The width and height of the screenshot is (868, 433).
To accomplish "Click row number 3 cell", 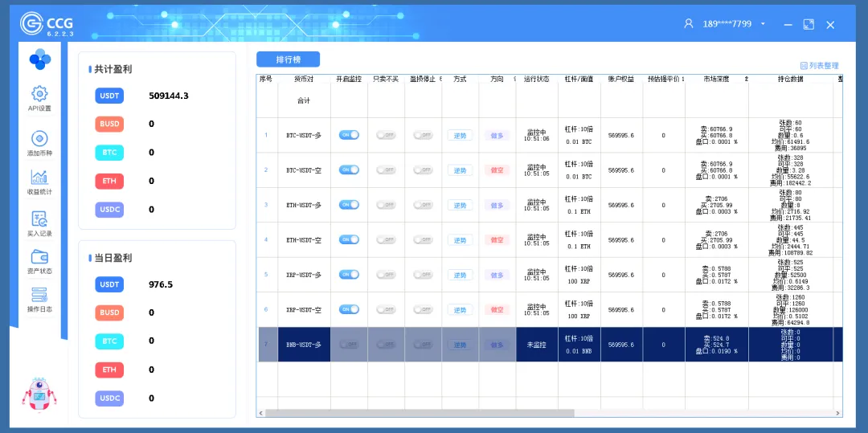I will (266, 205).
